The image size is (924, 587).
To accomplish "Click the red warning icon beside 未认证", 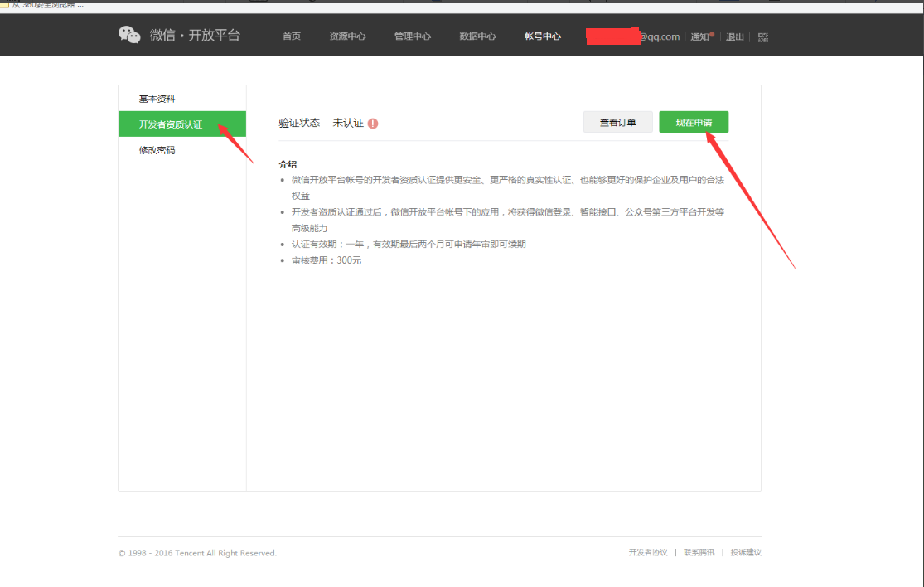I will [x=373, y=124].
